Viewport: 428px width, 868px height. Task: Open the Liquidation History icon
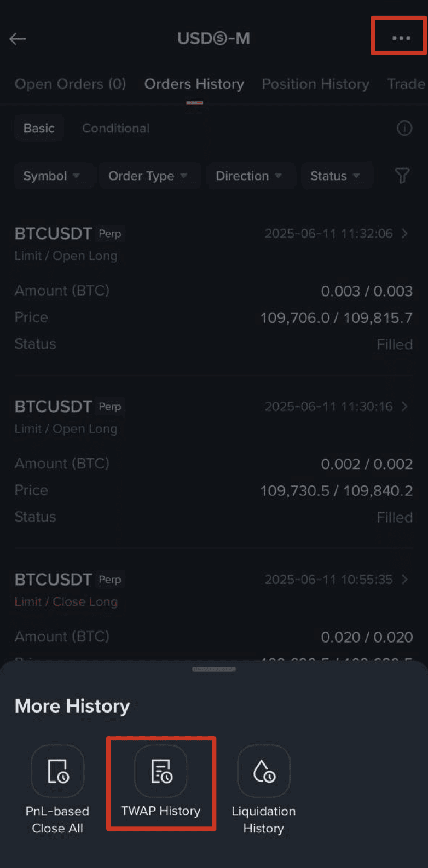tap(264, 771)
